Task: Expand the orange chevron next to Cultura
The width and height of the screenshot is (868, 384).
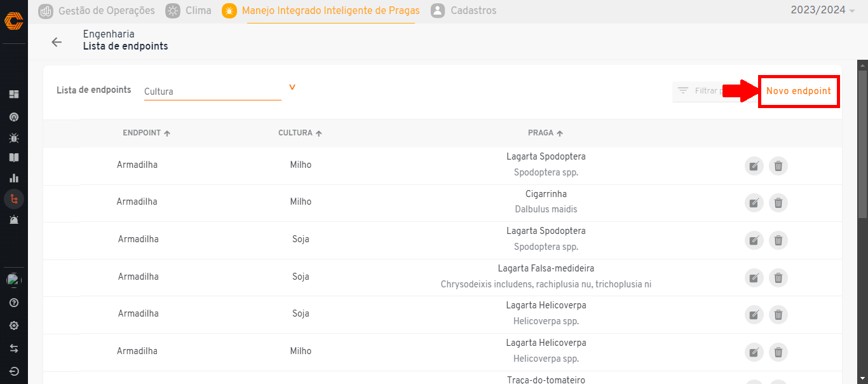Action: 292,88
